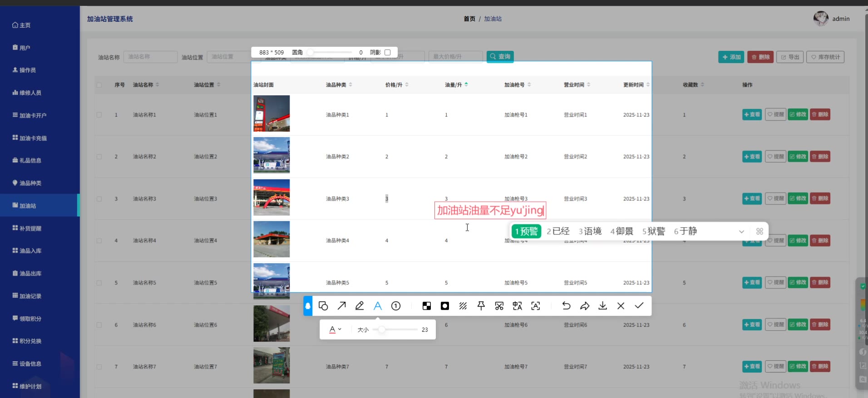Check the row 1 selection checkbox
Screen dimensions: 868x398
(99, 115)
